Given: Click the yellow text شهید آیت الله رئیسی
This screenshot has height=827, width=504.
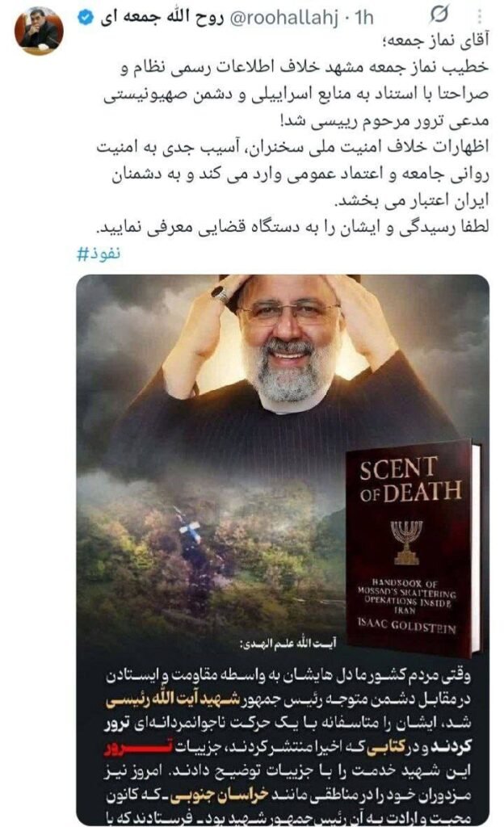Looking at the screenshot, I should (x=173, y=700).
